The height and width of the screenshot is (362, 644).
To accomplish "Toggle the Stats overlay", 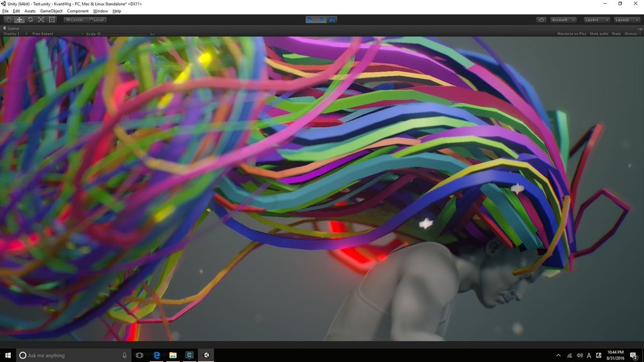I will (x=616, y=34).
